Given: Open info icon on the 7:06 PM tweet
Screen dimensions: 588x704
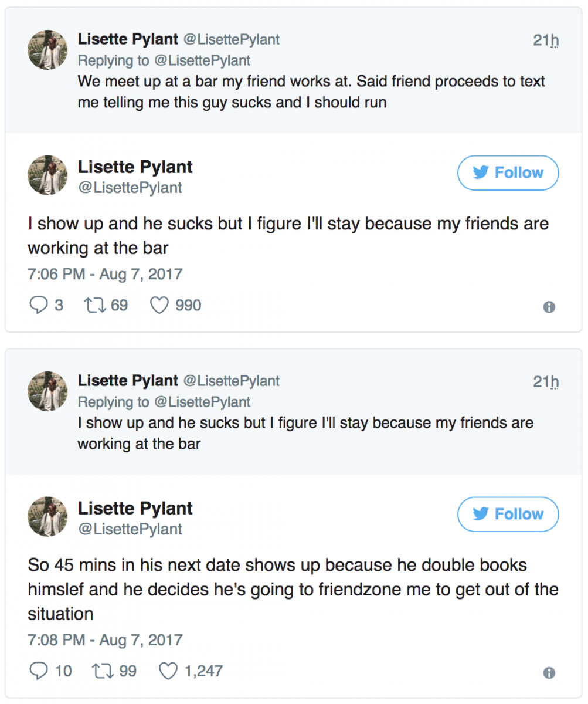Looking at the screenshot, I should coord(549,307).
